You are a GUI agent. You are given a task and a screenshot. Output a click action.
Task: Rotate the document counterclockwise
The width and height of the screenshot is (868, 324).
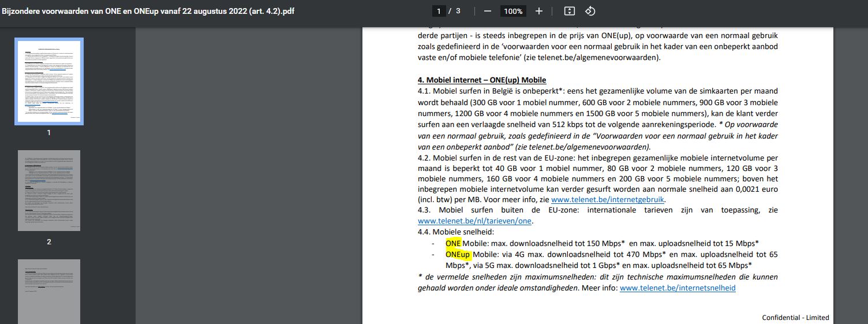[590, 11]
